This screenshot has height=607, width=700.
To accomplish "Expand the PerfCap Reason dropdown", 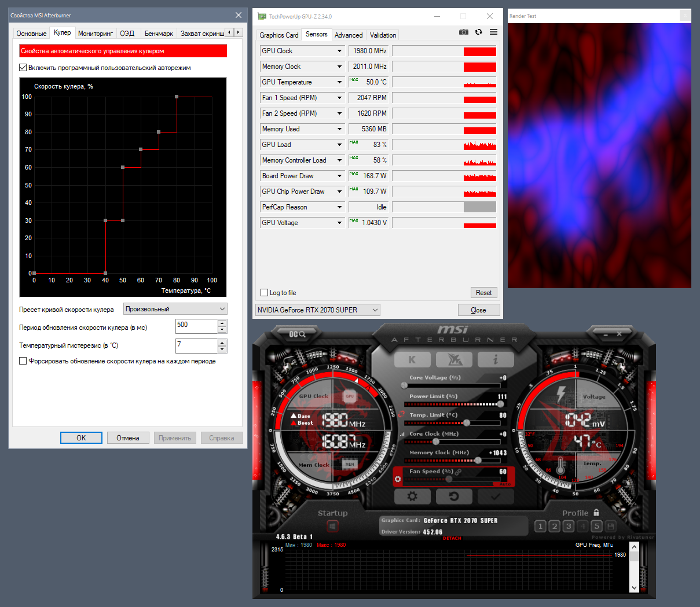I will [339, 207].
